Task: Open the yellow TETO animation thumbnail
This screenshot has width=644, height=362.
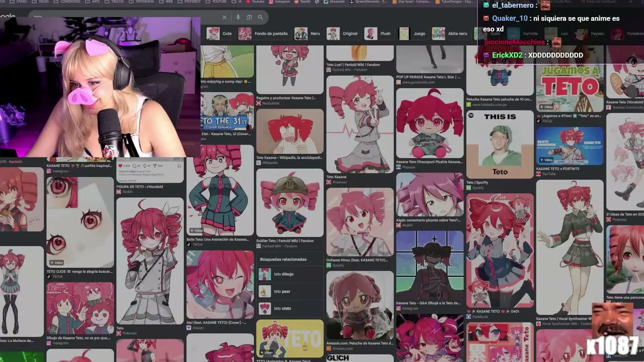Action: tap(290, 338)
